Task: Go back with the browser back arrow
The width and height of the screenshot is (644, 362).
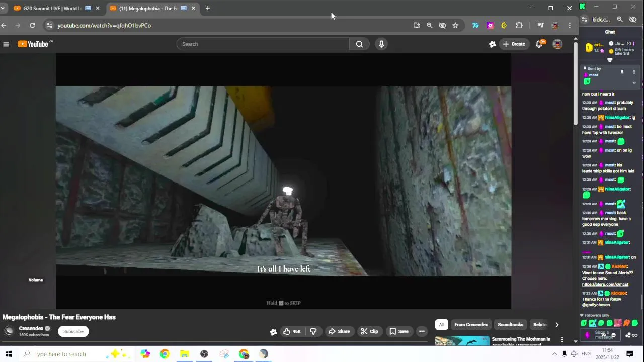Action: tap(4, 25)
